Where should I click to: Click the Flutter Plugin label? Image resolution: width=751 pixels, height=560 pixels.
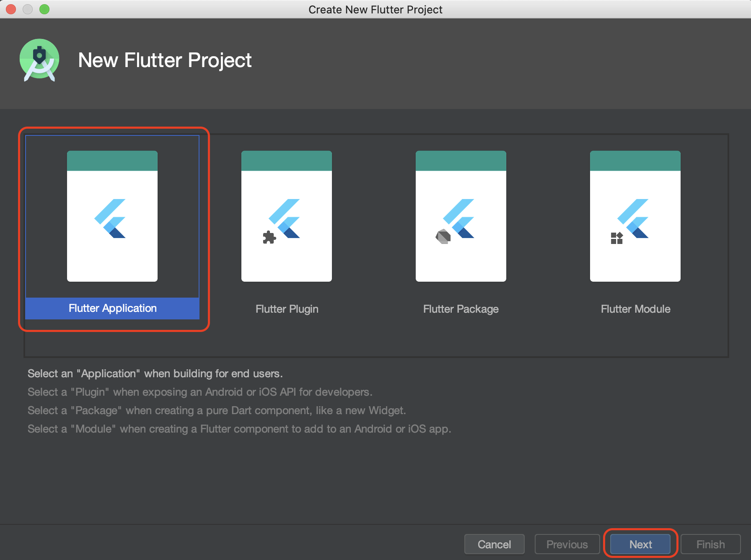tap(287, 309)
